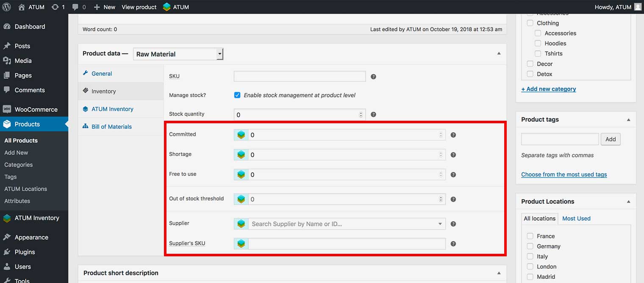Open the updates icon in admin bar
The width and height of the screenshot is (644, 283).
tap(56, 7)
